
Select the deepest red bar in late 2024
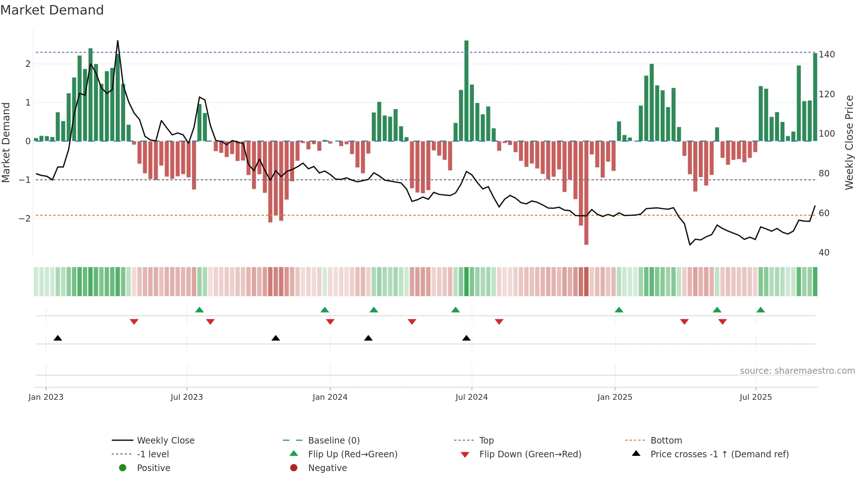(586, 193)
